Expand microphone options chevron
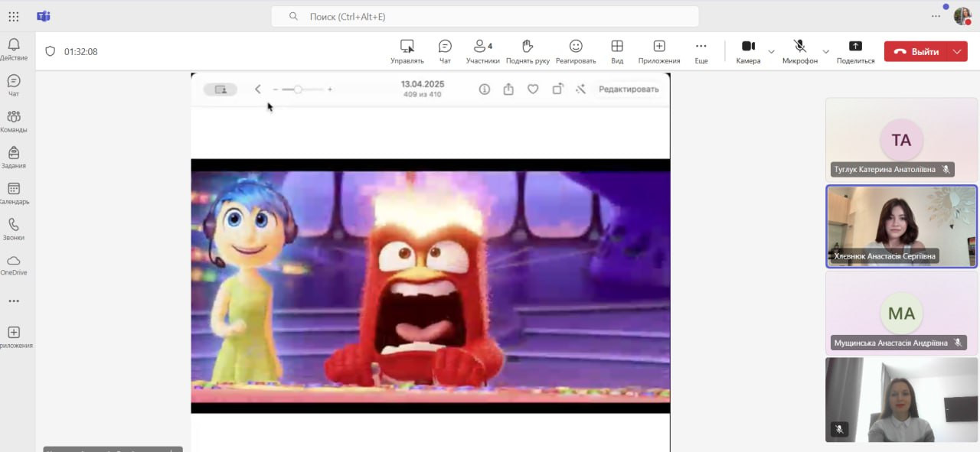The height and width of the screenshot is (452, 980). point(825,51)
